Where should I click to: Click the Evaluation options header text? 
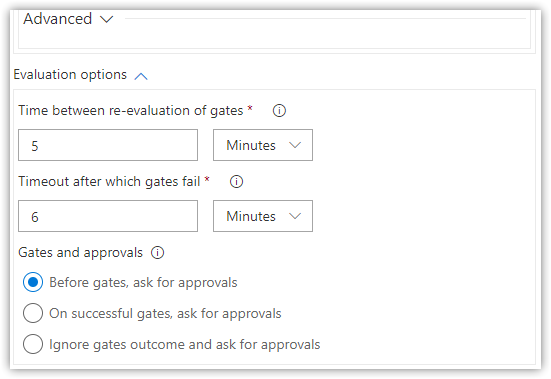click(70, 75)
